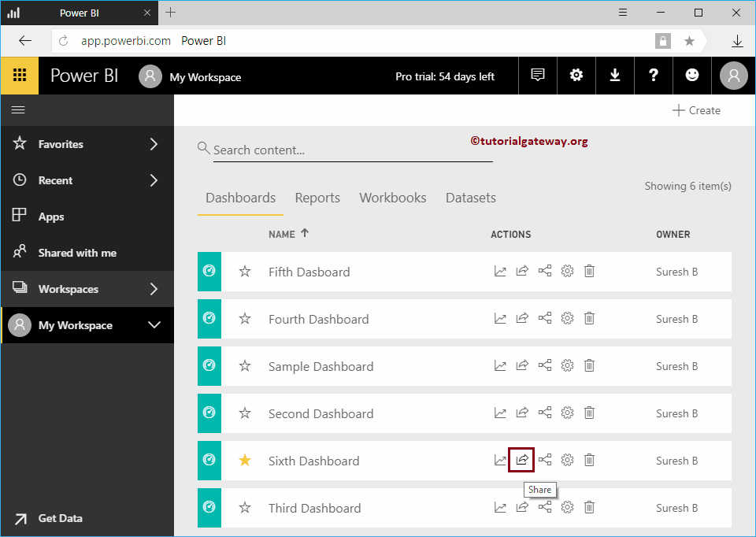Collapse My Workspace
The width and height of the screenshot is (756, 537).
point(87,325)
